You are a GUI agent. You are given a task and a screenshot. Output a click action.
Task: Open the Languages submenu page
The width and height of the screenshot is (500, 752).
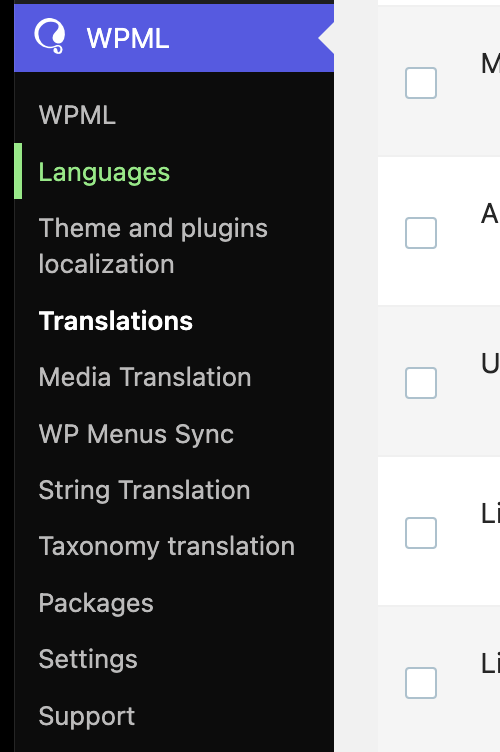coord(104,172)
